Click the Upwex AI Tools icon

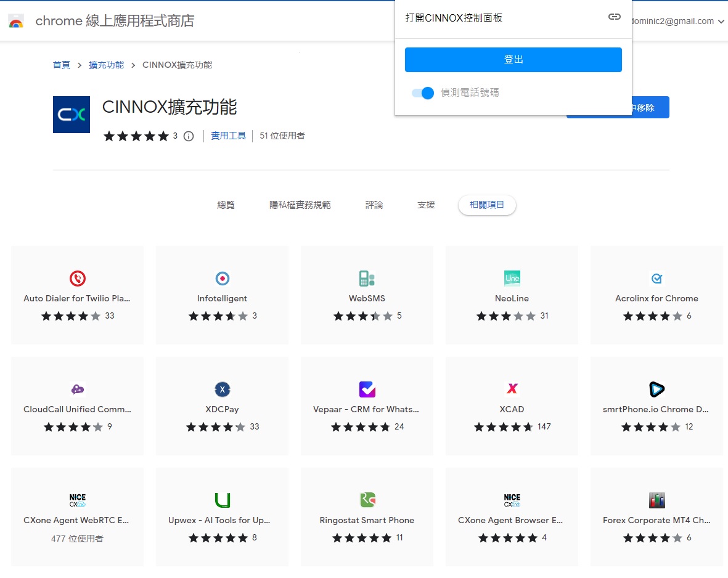(223, 500)
